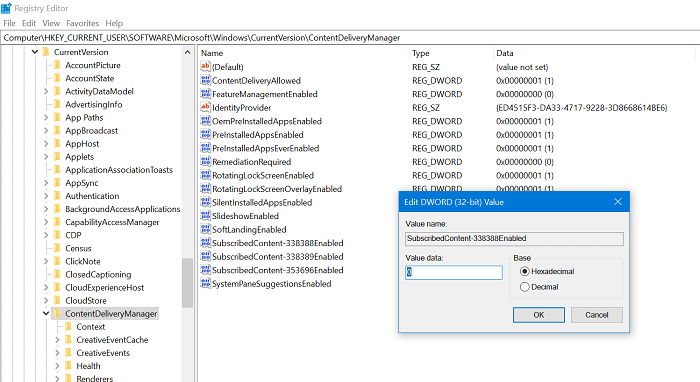
Task: Select the CDP registry key
Action: click(73, 235)
